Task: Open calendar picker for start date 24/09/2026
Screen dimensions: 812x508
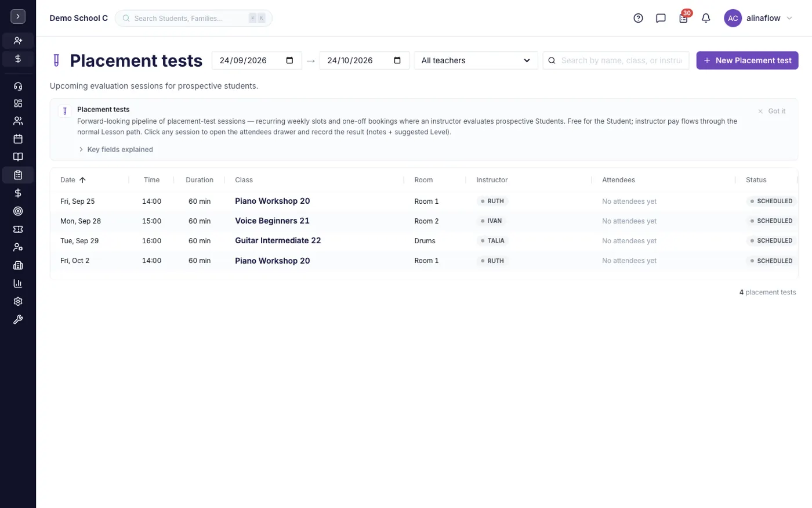Action: [x=289, y=60]
